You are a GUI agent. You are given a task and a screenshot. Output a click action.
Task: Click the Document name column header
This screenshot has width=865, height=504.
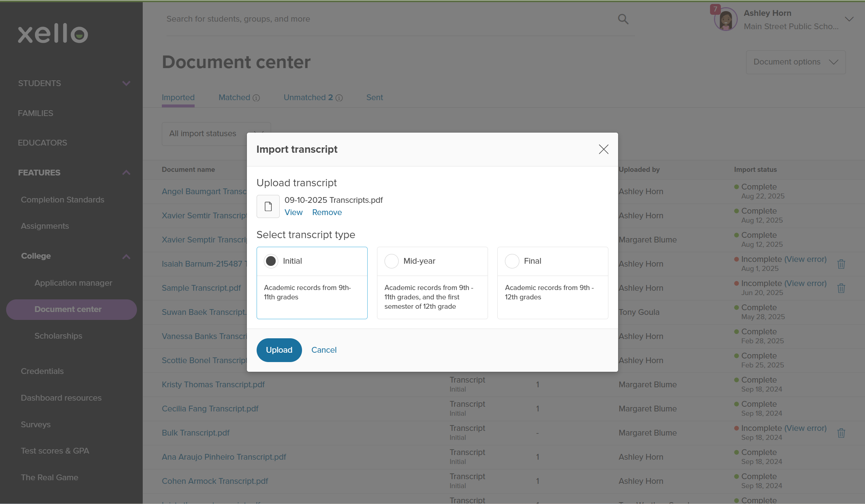pyautogui.click(x=188, y=169)
